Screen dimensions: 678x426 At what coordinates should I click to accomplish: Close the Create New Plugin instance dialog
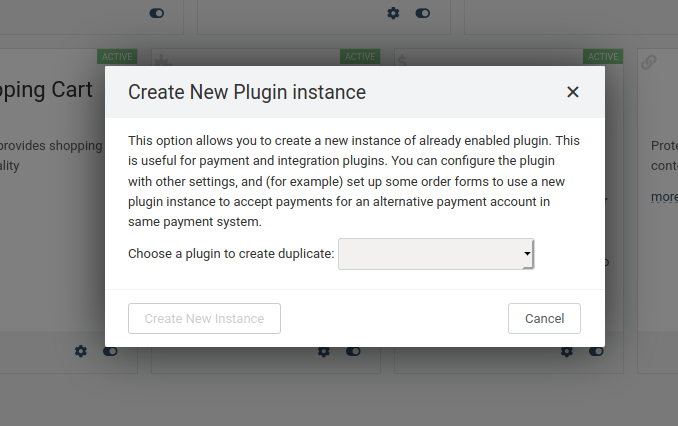(572, 92)
